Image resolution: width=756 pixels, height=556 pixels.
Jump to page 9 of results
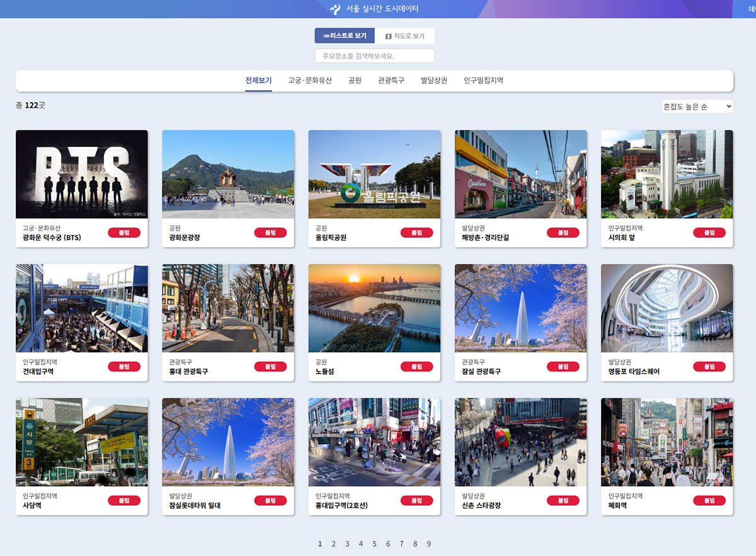[428, 543]
